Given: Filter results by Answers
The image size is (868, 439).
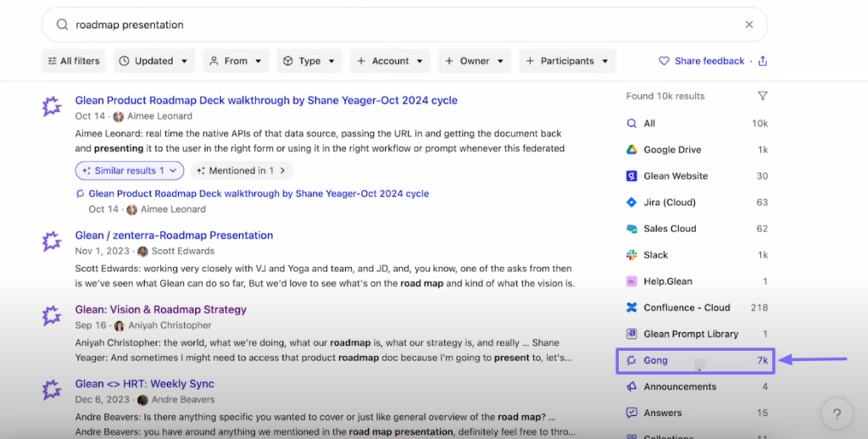Looking at the screenshot, I should coord(697,413).
